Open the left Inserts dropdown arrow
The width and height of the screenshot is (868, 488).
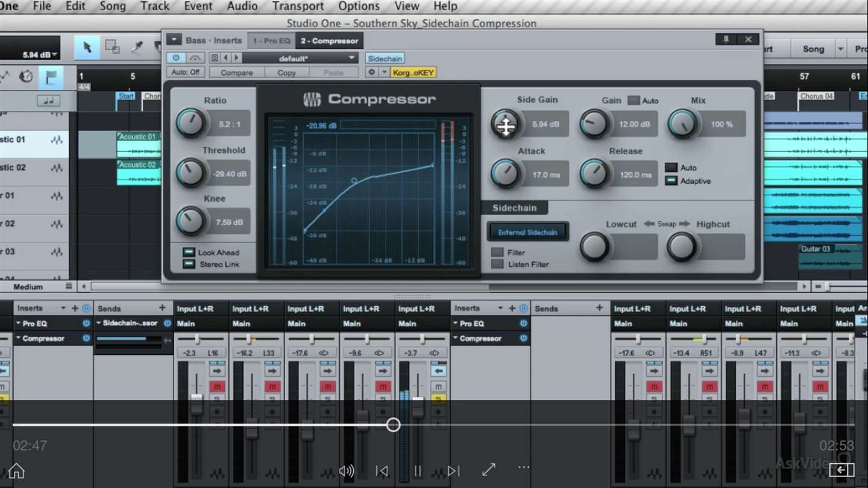click(63, 308)
